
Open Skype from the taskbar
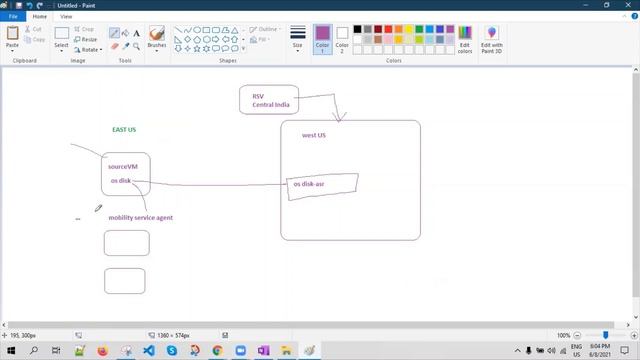[172, 350]
